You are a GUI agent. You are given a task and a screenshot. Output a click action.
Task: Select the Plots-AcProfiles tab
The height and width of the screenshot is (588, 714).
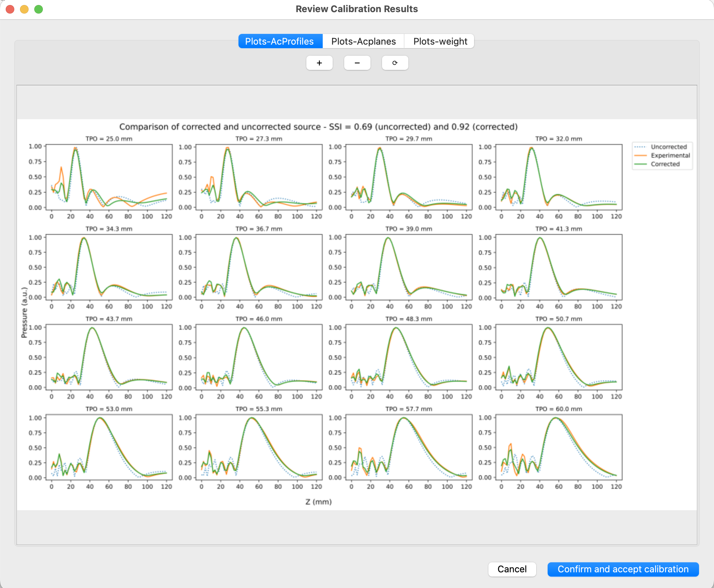pos(280,41)
